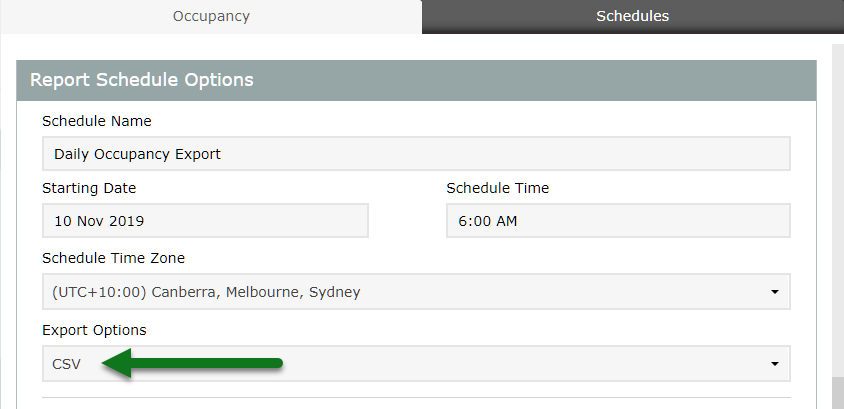This screenshot has width=844, height=409.
Task: Open the Export Options dropdown
Action: (x=416, y=364)
